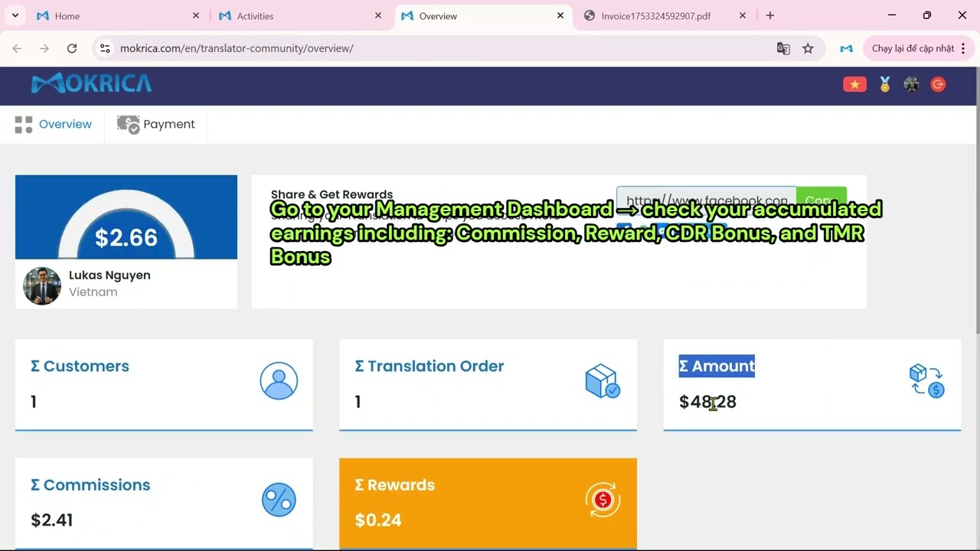
Task: Click the Vietnam country text
Action: 93,292
